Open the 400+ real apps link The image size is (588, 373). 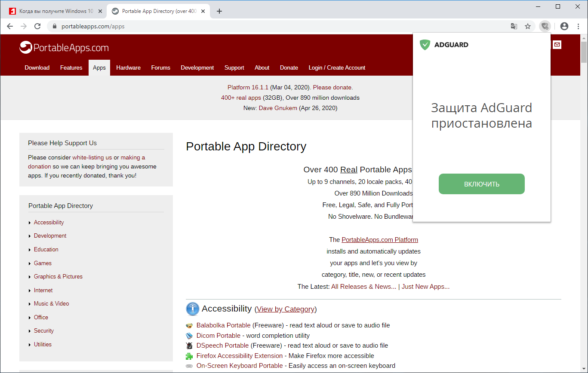pyautogui.click(x=241, y=98)
